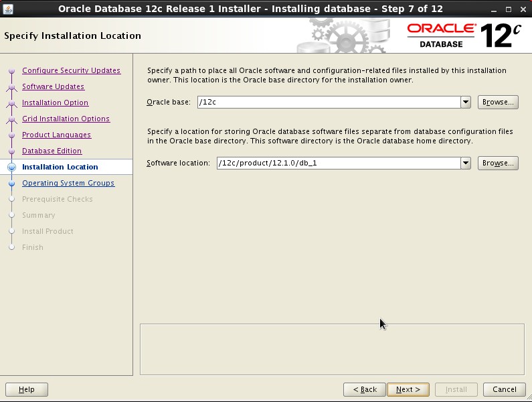
Task: Click the Installation Location step bullet icon
Action: (x=12, y=167)
